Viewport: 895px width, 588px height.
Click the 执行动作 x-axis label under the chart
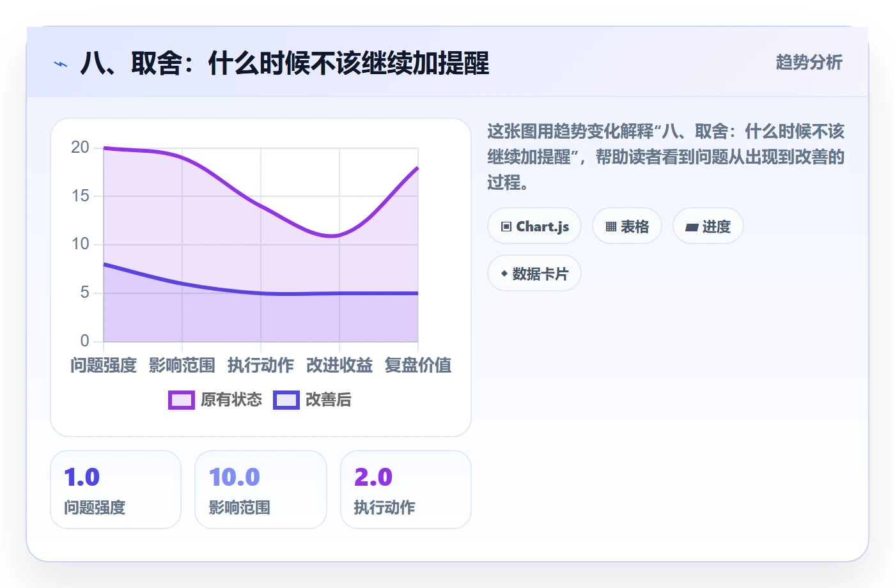tap(261, 365)
